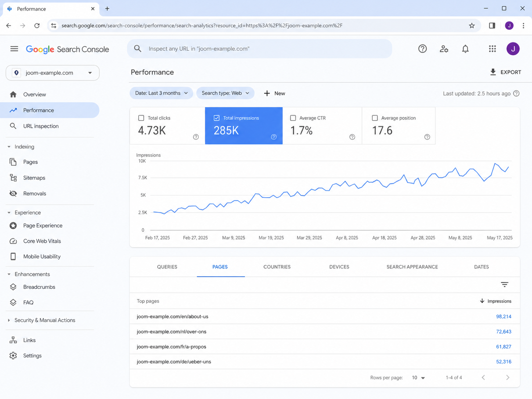This screenshot has height=399, width=532.
Task: Click the filter rows icon above table
Action: click(x=504, y=285)
